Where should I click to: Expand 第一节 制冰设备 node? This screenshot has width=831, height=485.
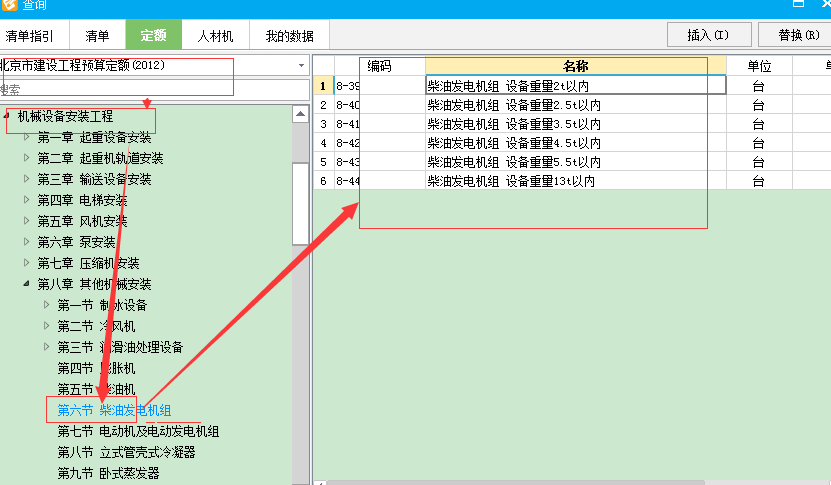pos(47,304)
